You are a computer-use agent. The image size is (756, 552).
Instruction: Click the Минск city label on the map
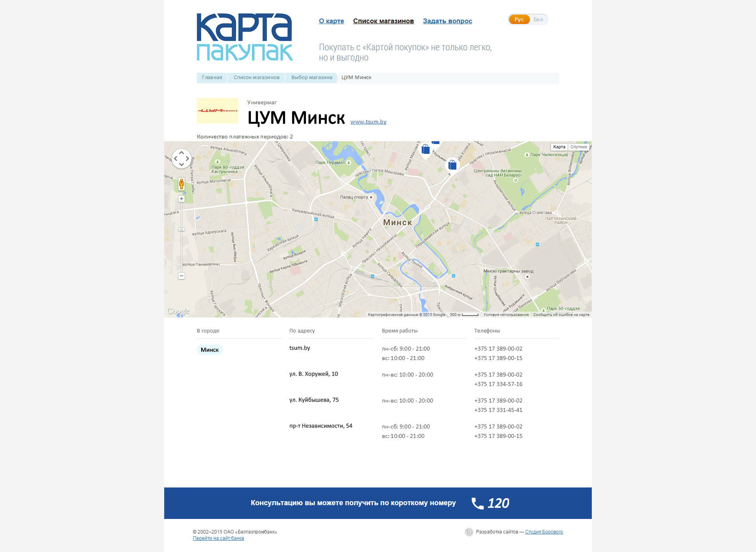(398, 222)
